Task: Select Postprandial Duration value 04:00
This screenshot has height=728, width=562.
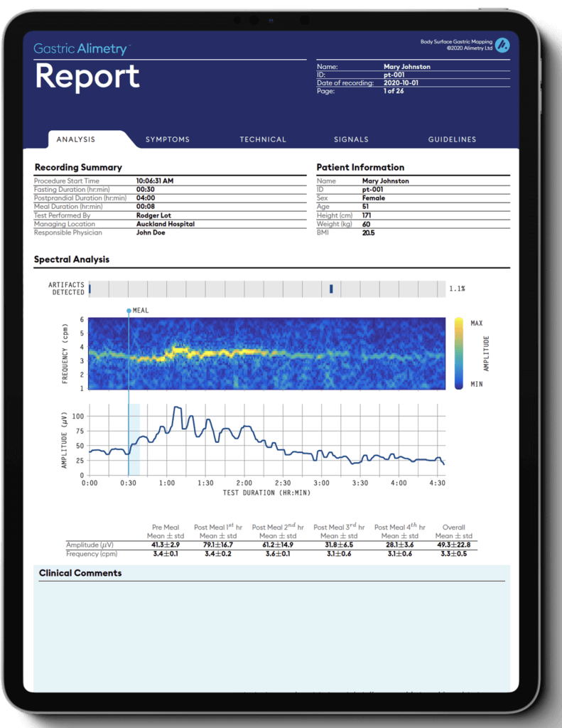Action: [x=145, y=198]
